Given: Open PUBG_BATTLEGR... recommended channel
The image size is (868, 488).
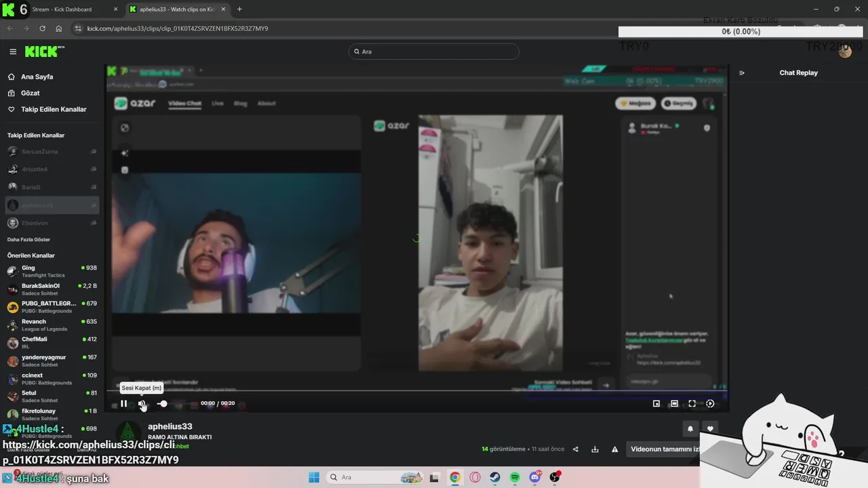Looking at the screenshot, I should [52, 307].
